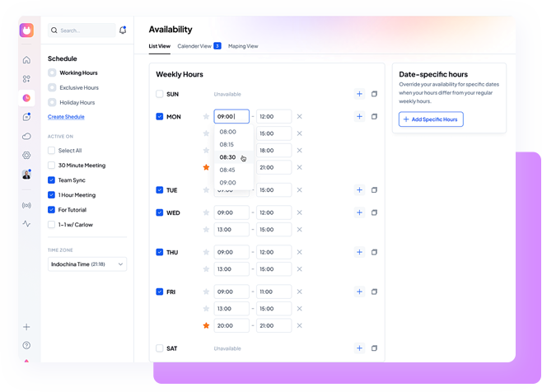The image size is (542, 392).
Task: Remove Monday's 09:00–12:00 time slot
Action: coord(299,117)
